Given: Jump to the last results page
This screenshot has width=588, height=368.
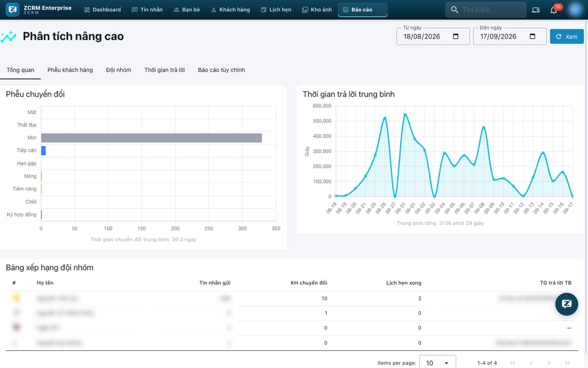Looking at the screenshot, I should (x=567, y=363).
